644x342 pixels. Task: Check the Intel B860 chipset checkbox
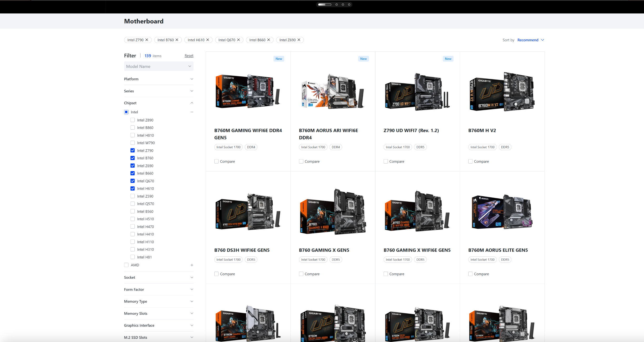pyautogui.click(x=133, y=128)
